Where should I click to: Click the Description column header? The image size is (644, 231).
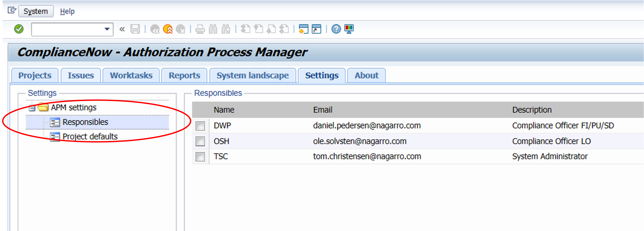tap(532, 110)
